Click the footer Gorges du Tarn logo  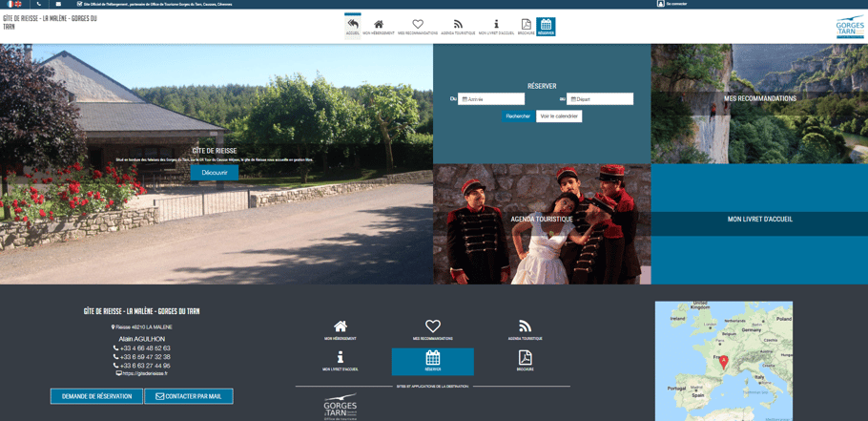click(341, 407)
